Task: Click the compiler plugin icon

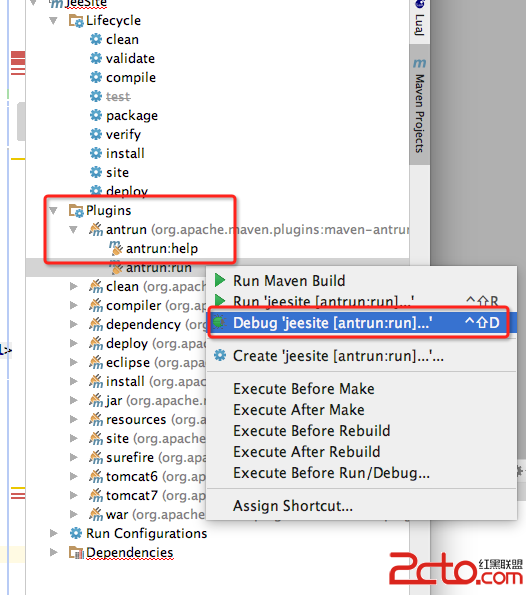Action: [96, 305]
